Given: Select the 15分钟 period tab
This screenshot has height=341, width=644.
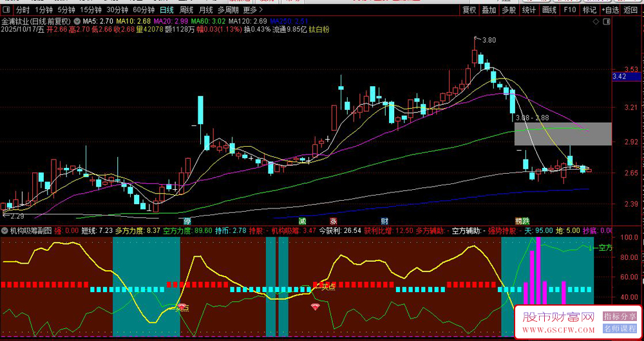Looking at the screenshot, I should coord(91,10).
